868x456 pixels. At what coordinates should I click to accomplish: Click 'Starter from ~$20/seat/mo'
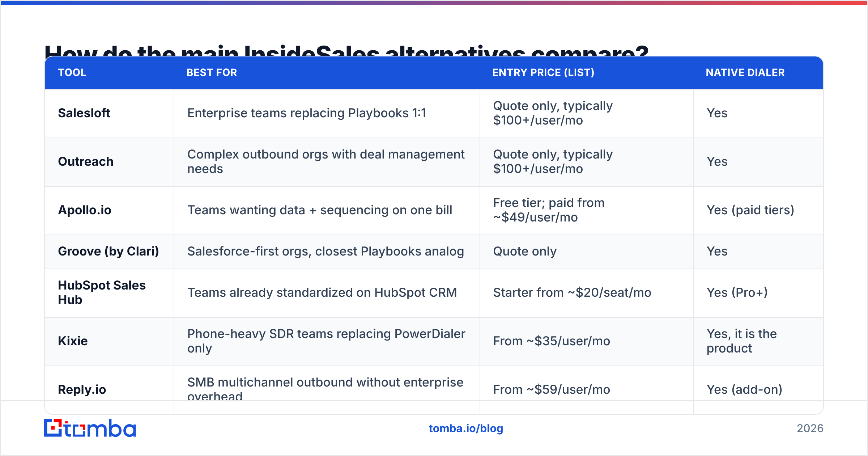pyautogui.click(x=572, y=292)
